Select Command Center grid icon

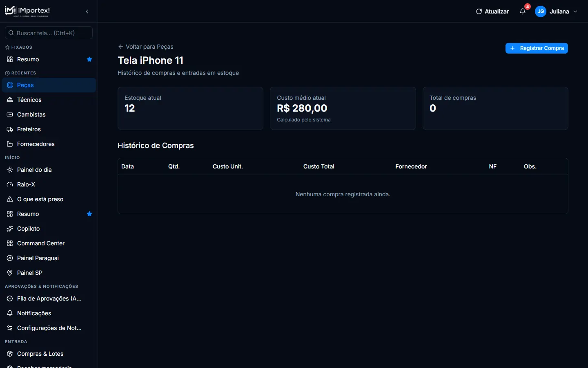10,243
